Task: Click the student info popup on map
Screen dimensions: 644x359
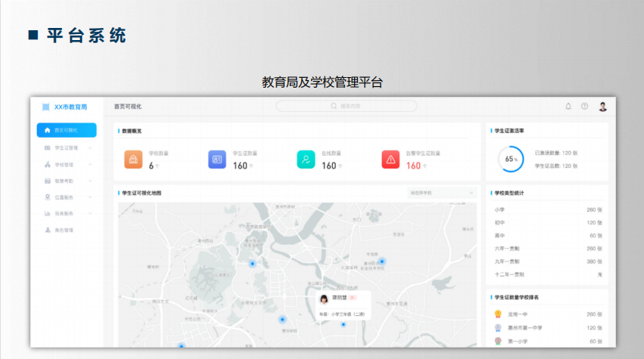Action: click(340, 305)
